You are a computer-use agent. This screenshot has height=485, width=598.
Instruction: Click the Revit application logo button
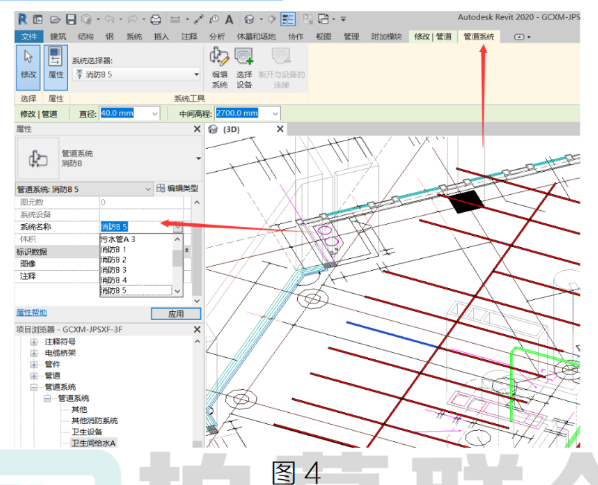pyautogui.click(x=23, y=19)
